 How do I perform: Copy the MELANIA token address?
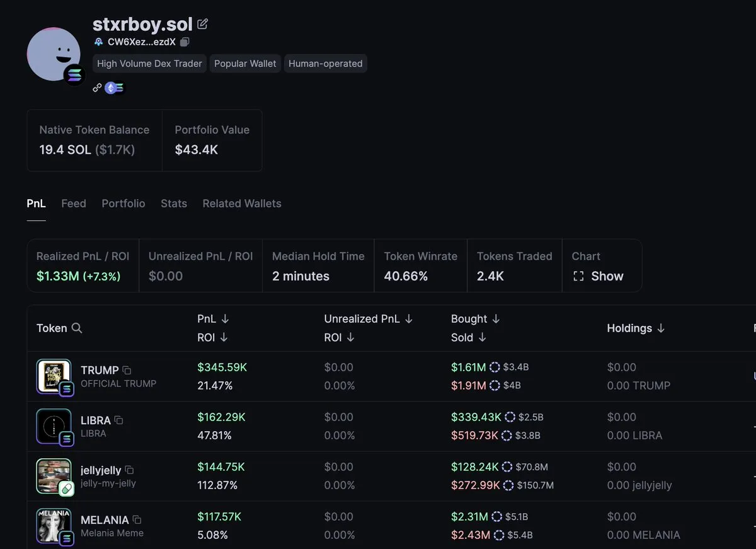click(x=137, y=519)
